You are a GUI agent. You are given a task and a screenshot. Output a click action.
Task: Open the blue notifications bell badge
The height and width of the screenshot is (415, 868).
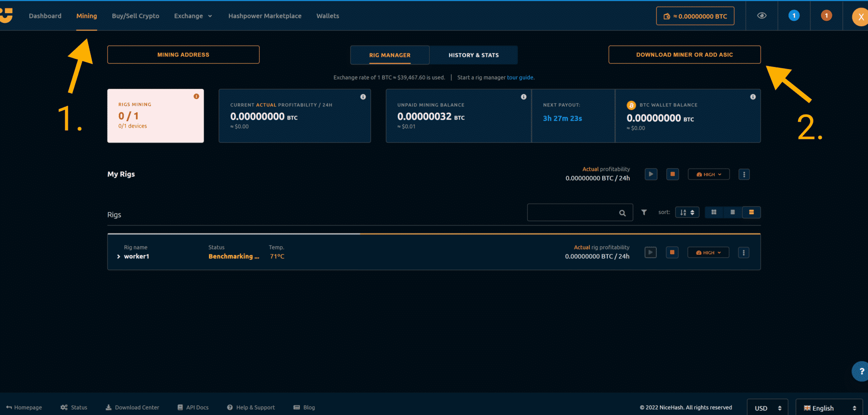click(x=794, y=16)
